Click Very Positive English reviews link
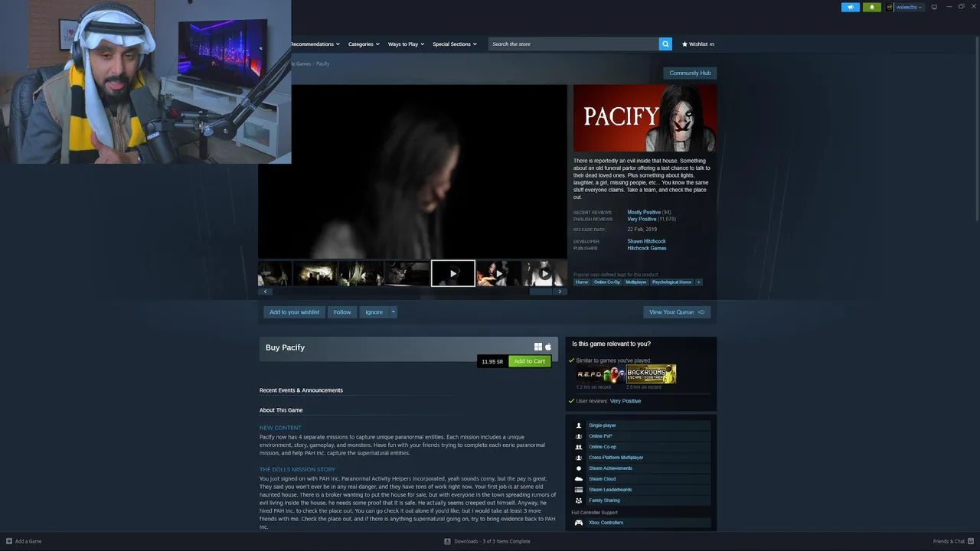This screenshot has width=980, height=551. (x=642, y=219)
